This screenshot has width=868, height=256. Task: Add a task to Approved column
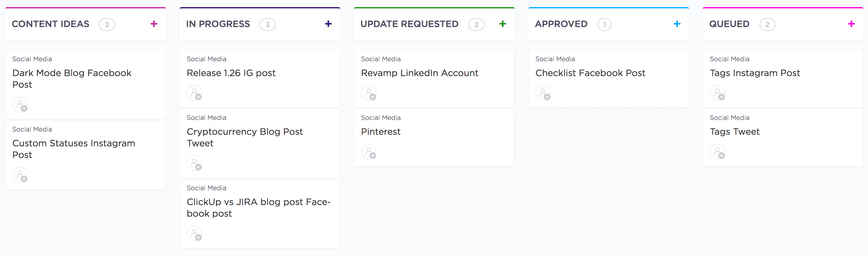(677, 24)
